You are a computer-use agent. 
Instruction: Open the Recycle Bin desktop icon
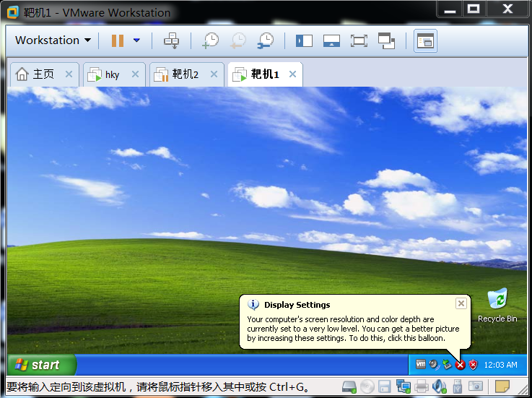click(x=497, y=306)
